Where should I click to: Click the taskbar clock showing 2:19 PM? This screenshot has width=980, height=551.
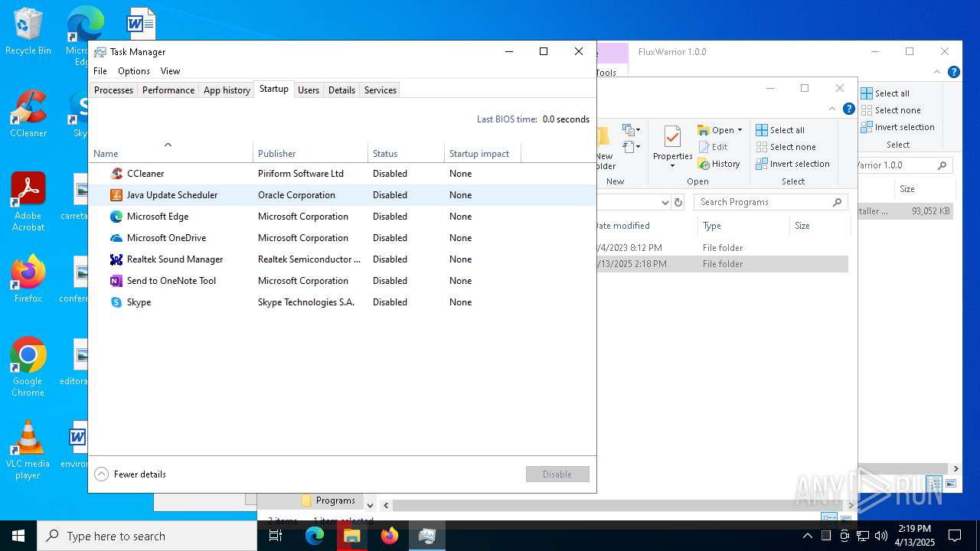(x=913, y=536)
